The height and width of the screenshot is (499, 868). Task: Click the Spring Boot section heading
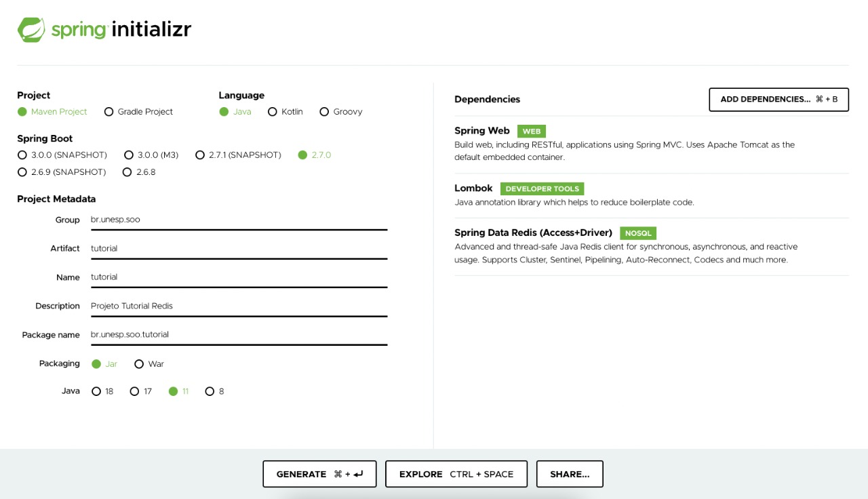45,139
